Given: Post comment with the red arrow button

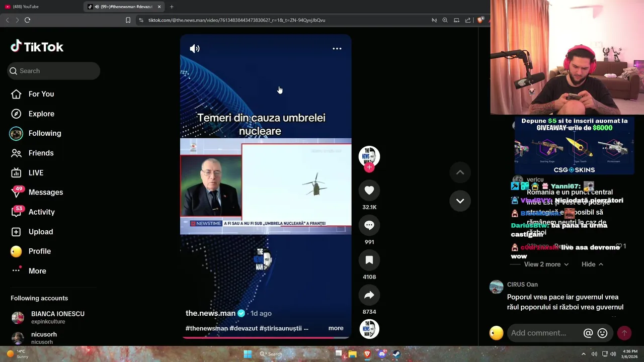Looking at the screenshot, I should (624, 333).
